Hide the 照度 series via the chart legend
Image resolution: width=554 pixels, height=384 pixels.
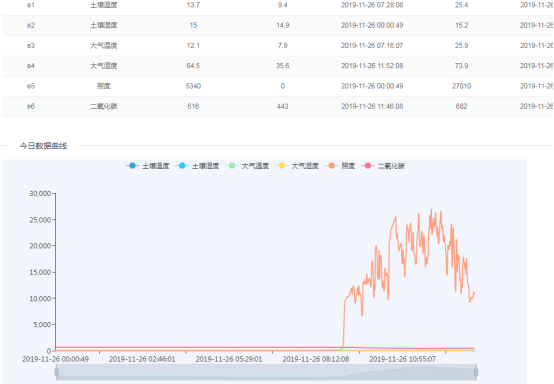(340, 166)
